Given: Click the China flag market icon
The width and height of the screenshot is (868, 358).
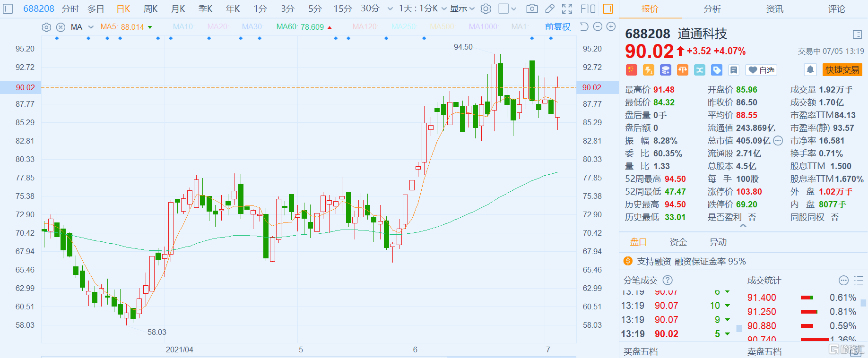Looking at the screenshot, I should 632,70.
